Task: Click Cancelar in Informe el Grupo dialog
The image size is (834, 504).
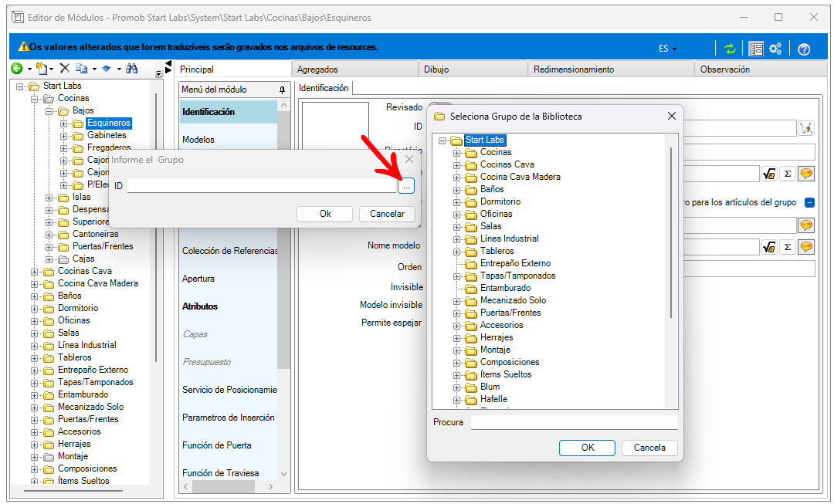Action: (x=387, y=214)
